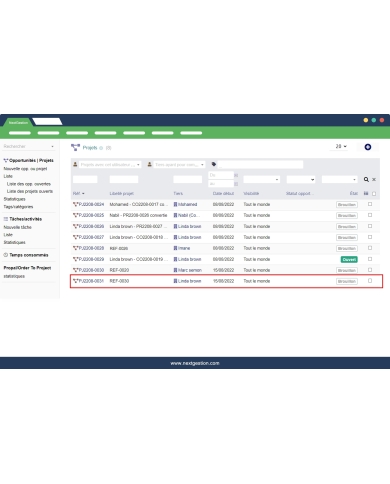Open calendar picker next to the De date field

tap(236, 175)
